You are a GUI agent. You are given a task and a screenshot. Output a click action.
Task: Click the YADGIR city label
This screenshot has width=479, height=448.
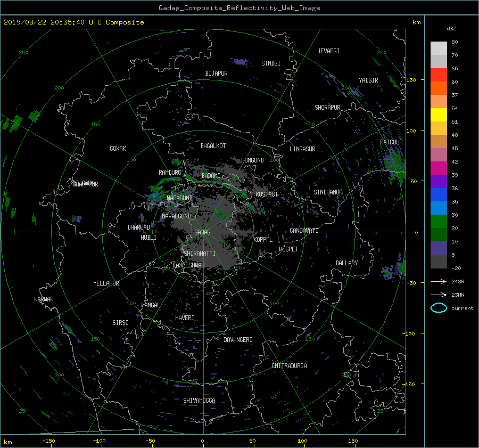[368, 80]
